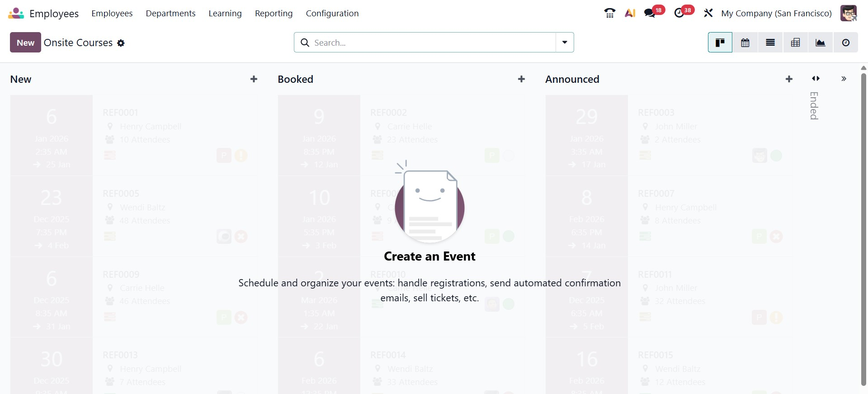Open the VoIP phone icon

point(609,13)
